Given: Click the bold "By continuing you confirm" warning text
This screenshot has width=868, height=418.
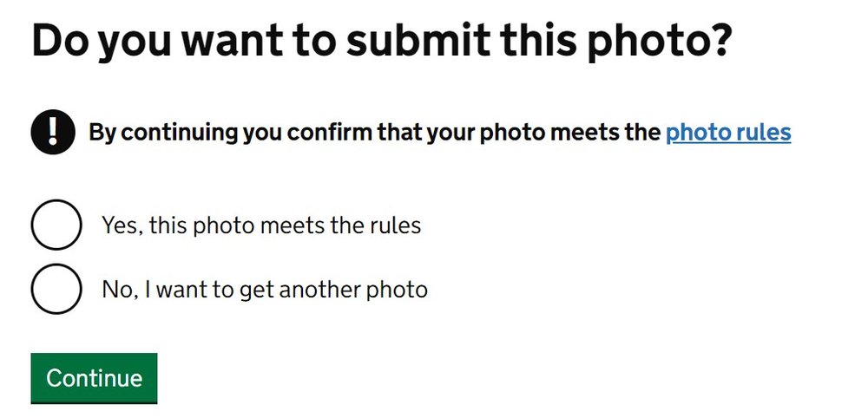Looking at the screenshot, I should [x=374, y=133].
